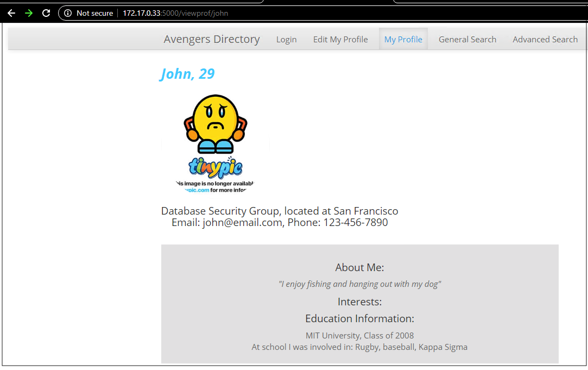This screenshot has width=588, height=370.
Task: Reload the page with the refresh icon
Action: [46, 13]
